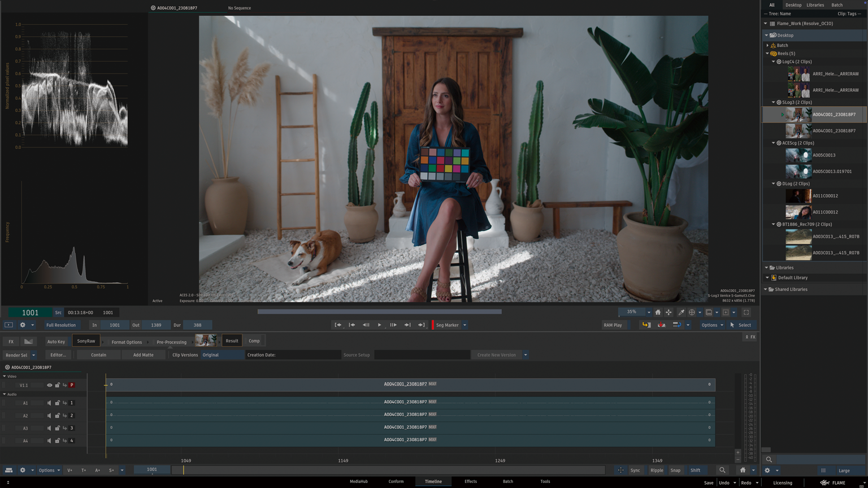Toggle the media panel list view icon

tap(823, 470)
